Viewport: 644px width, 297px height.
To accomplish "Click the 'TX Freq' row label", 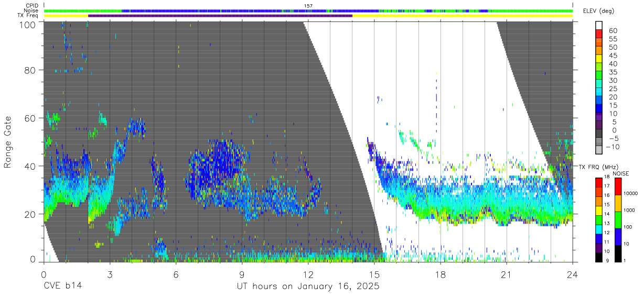I will point(28,15).
